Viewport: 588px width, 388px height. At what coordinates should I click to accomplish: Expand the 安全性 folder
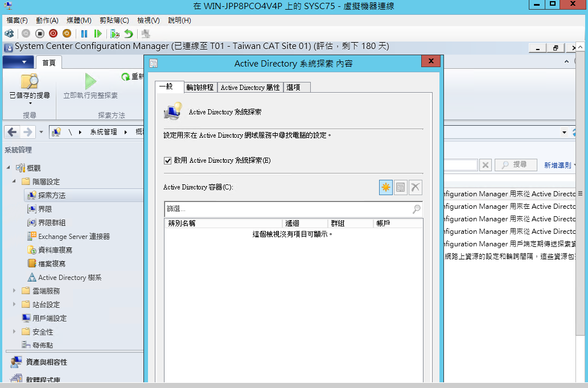[x=14, y=332]
